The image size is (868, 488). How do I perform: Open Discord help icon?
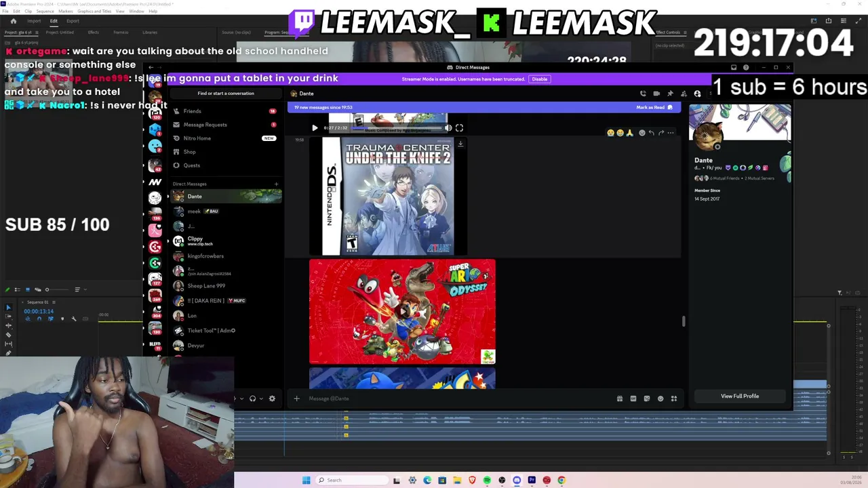tap(746, 67)
